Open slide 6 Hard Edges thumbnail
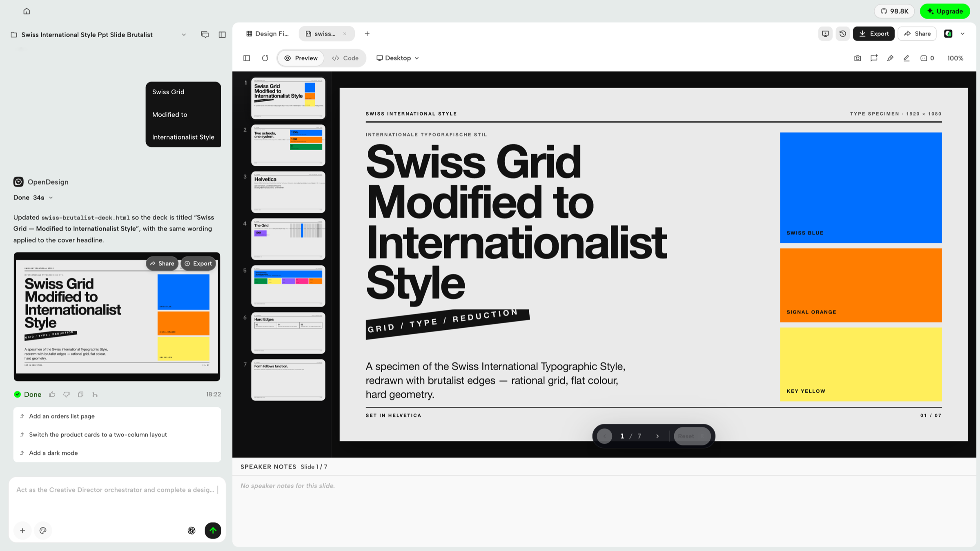The image size is (980, 551). point(288,333)
